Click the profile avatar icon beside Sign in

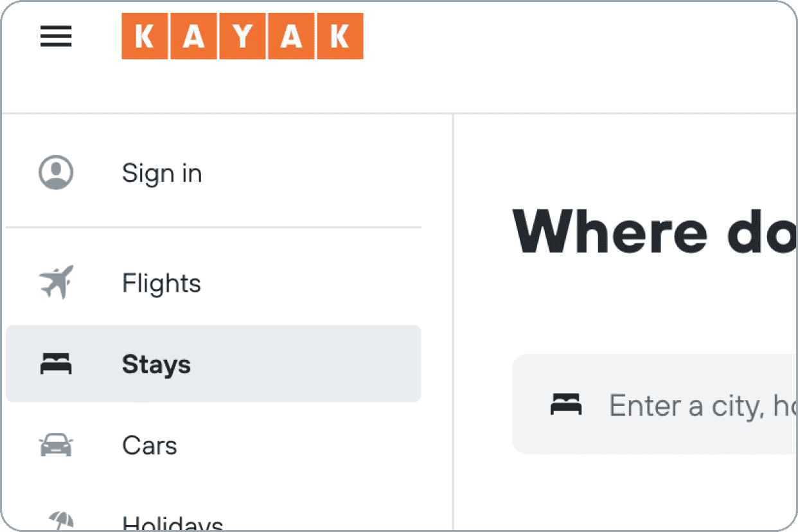click(x=56, y=172)
